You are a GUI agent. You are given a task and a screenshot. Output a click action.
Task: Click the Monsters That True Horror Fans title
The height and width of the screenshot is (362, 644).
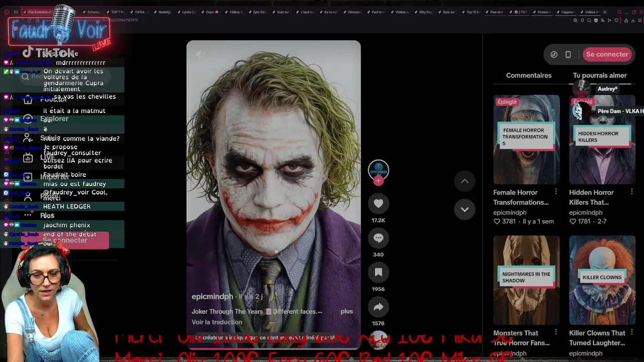[521, 338]
